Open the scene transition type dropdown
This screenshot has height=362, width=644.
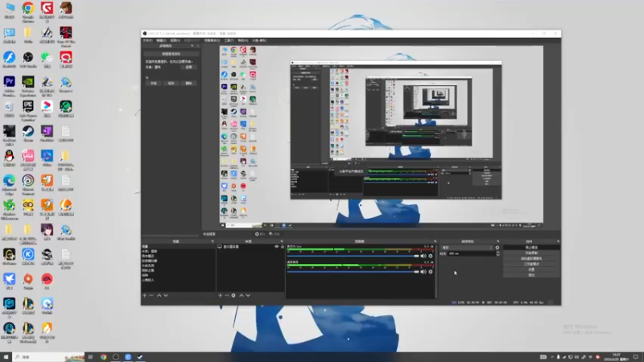click(x=467, y=248)
